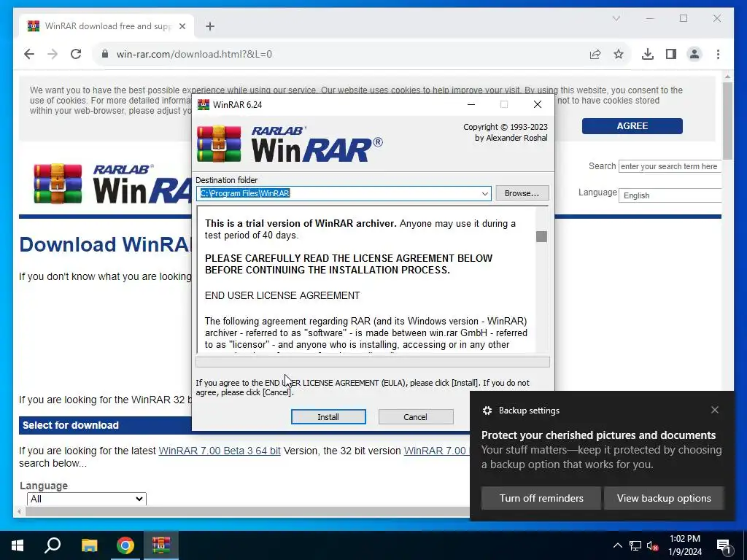747x560 pixels.
Task: Close the WinRAR 6.24 installer window
Action: [x=538, y=104]
